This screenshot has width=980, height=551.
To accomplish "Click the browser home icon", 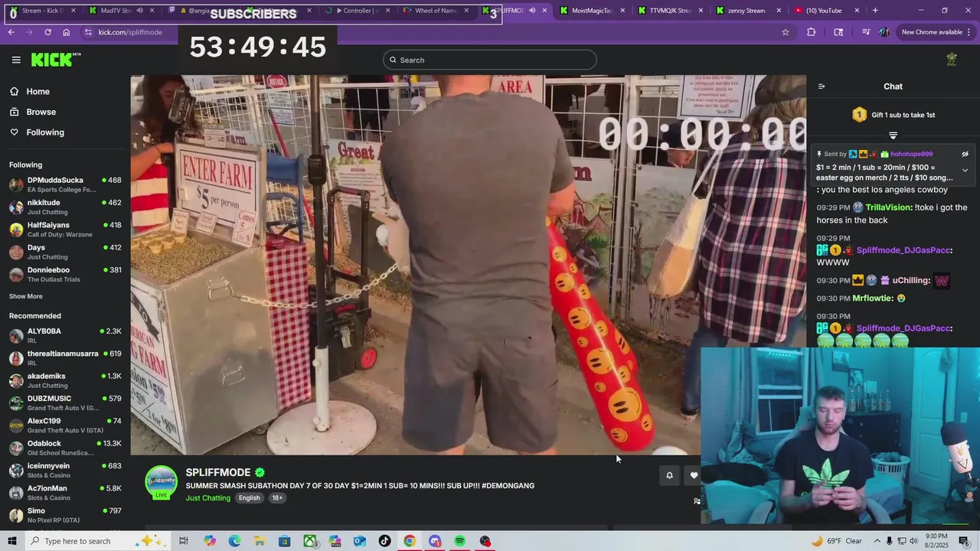I will point(66,32).
